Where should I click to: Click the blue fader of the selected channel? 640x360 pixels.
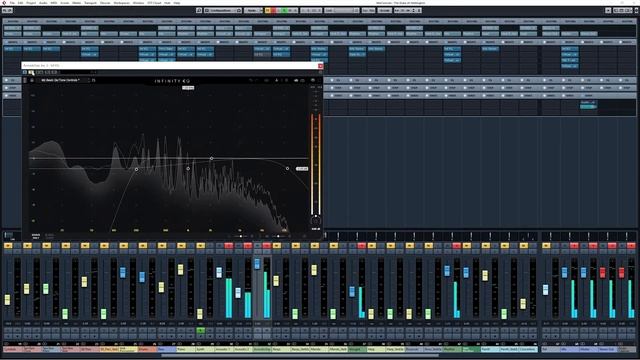[x=257, y=264]
